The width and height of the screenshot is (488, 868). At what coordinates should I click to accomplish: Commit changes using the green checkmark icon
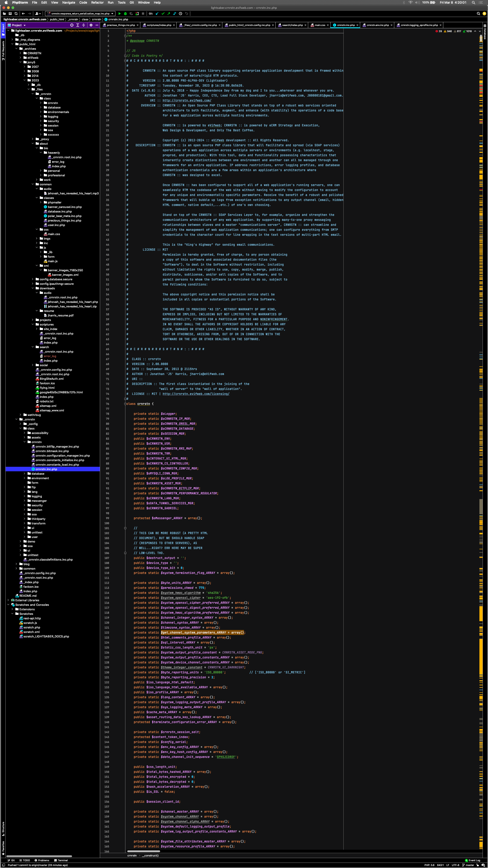[x=163, y=14]
